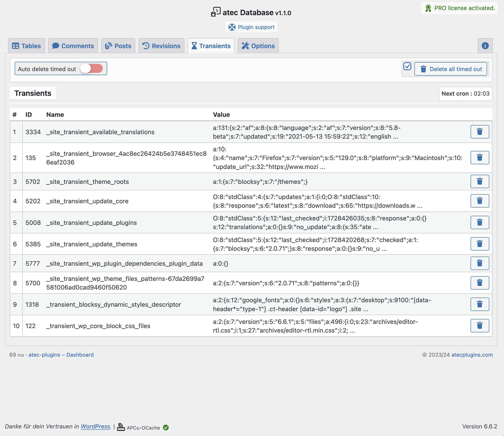This screenshot has height=436, width=504.
Task: Click the blocksy /themes value cell
Action: (260, 182)
